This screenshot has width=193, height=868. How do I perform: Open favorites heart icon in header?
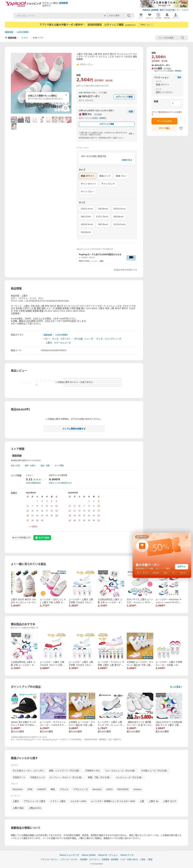coord(149,15)
